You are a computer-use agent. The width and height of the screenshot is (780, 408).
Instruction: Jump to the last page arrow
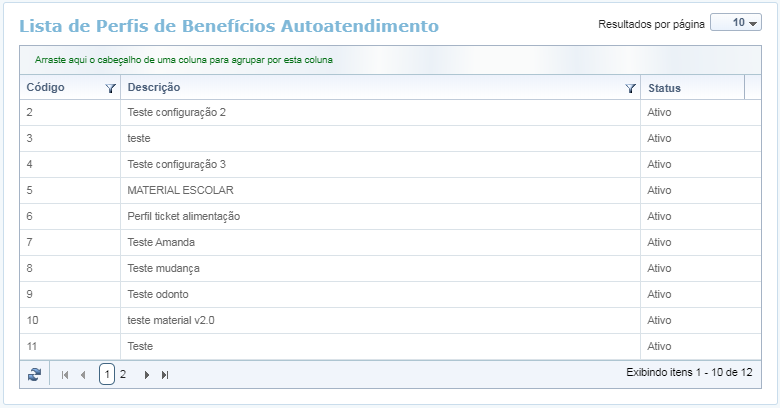(x=165, y=374)
